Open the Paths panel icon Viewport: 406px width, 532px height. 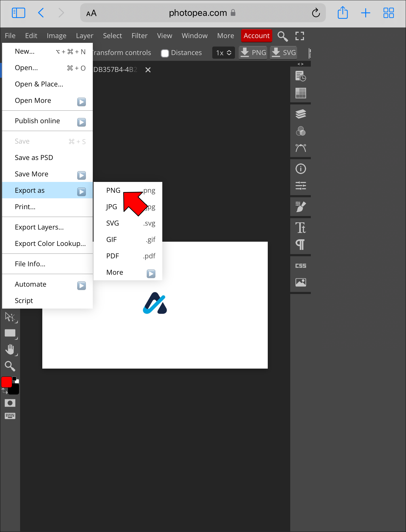(x=301, y=148)
